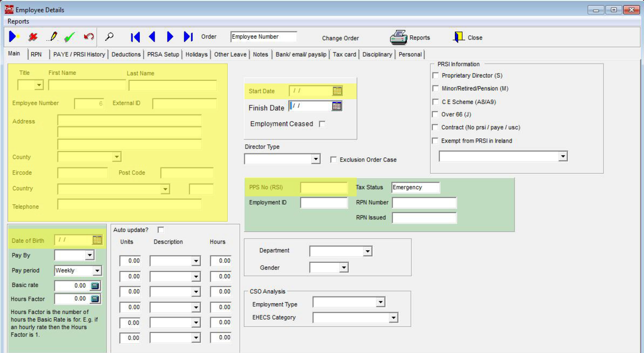Open the Reports menu
Screen dimensions: 644x353
pyautogui.click(x=18, y=22)
